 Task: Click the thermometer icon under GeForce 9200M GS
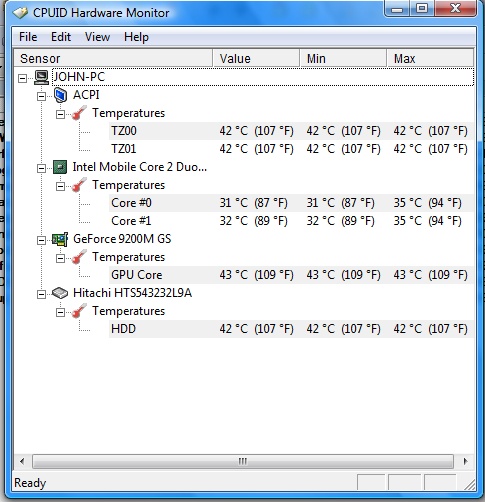[79, 257]
